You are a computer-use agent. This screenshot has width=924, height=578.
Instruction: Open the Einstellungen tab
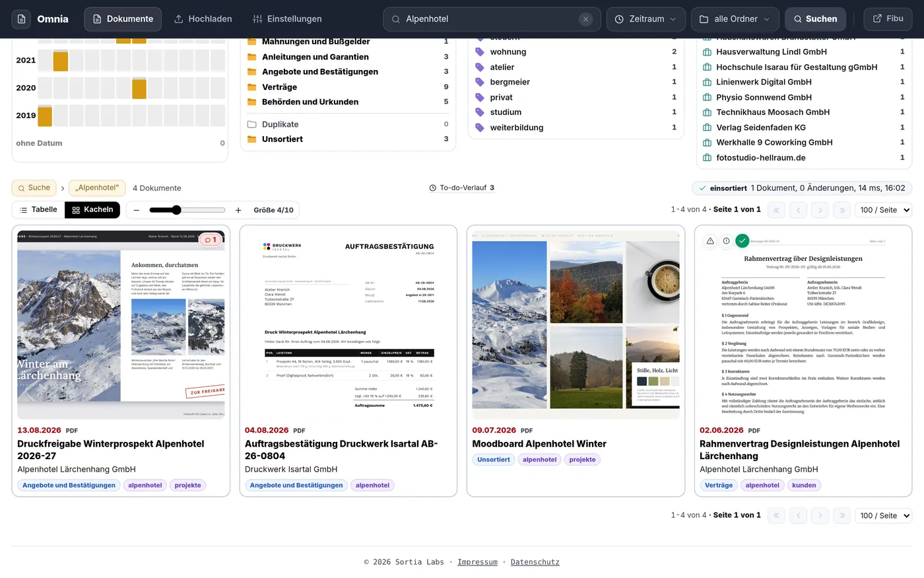(287, 19)
